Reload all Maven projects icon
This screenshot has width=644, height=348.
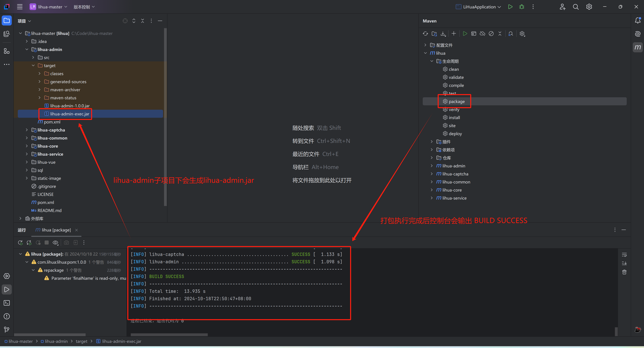tap(425, 34)
